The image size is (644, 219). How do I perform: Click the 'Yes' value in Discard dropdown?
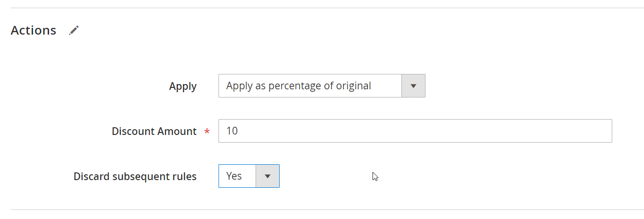[234, 176]
